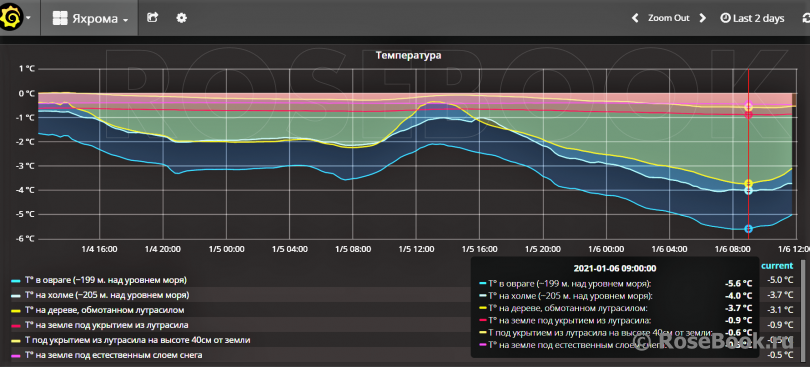
Task: Click the -3.7 °C current value in legend table
Action: coord(780,295)
